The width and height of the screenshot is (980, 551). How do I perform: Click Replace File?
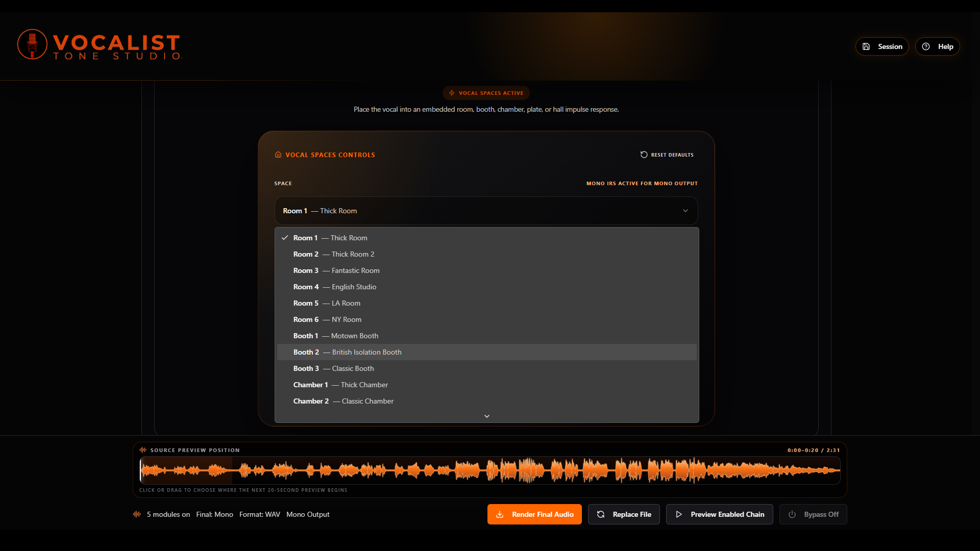(624, 514)
